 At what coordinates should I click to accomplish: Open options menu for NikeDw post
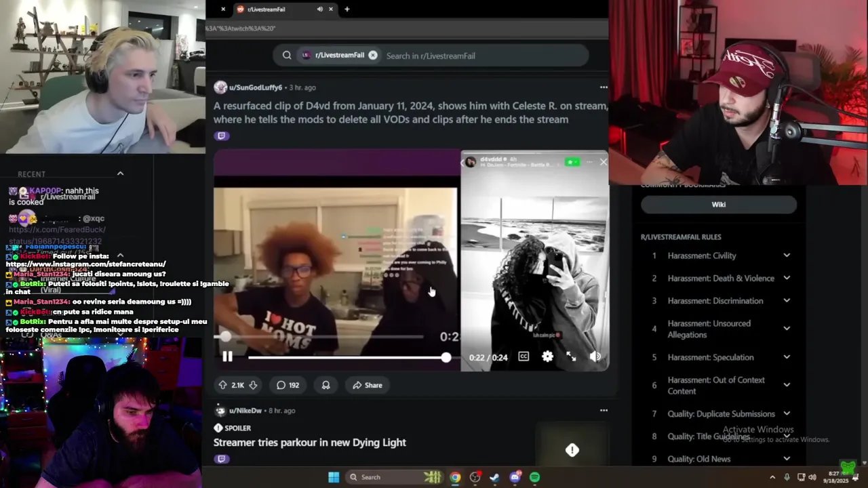(604, 411)
